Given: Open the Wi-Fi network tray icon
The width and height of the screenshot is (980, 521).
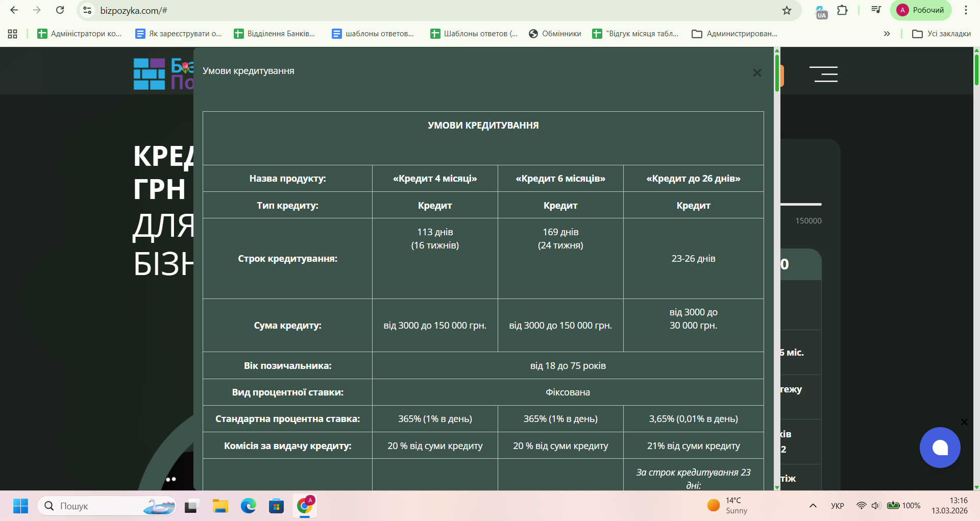Looking at the screenshot, I should [862, 506].
